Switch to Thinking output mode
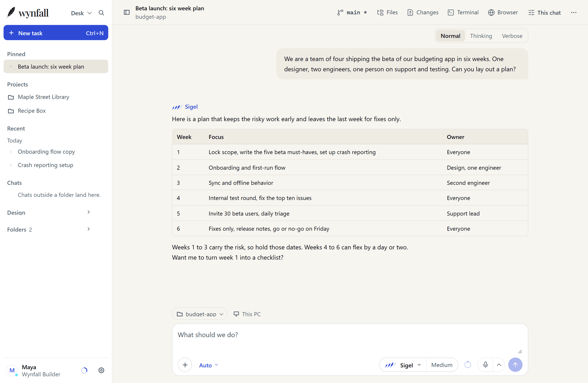This screenshot has height=383, width=588. point(481,36)
